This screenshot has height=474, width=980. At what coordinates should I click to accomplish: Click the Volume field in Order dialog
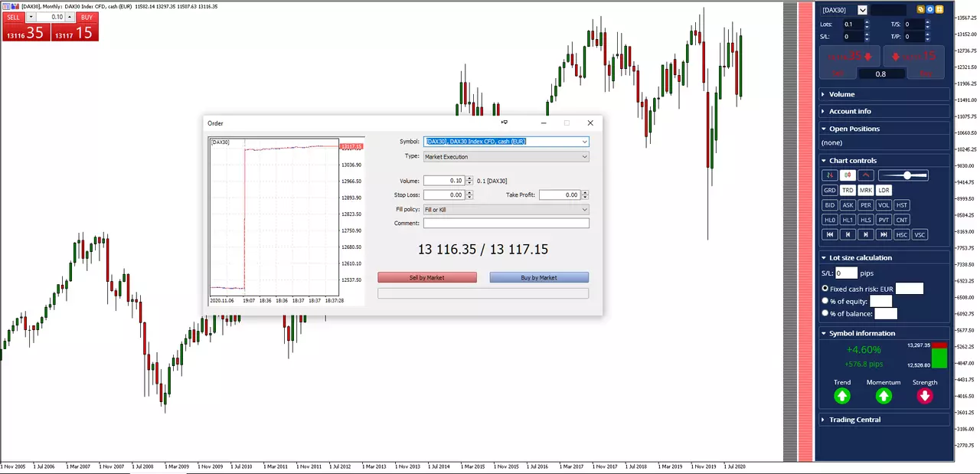pos(443,181)
